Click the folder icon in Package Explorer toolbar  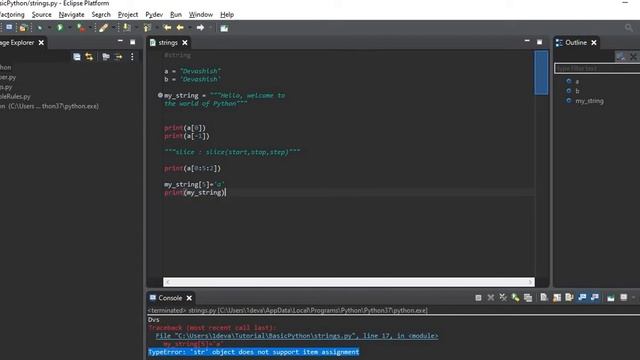pyautogui.click(x=106, y=57)
